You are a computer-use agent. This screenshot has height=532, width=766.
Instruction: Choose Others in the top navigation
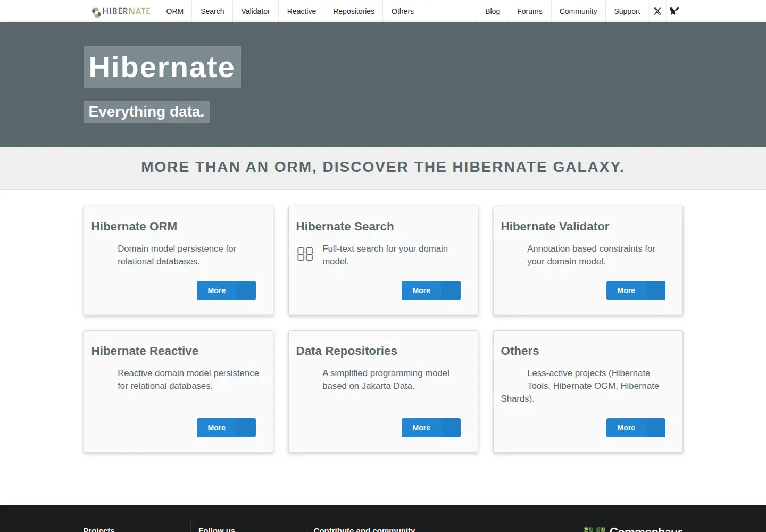[x=403, y=11]
